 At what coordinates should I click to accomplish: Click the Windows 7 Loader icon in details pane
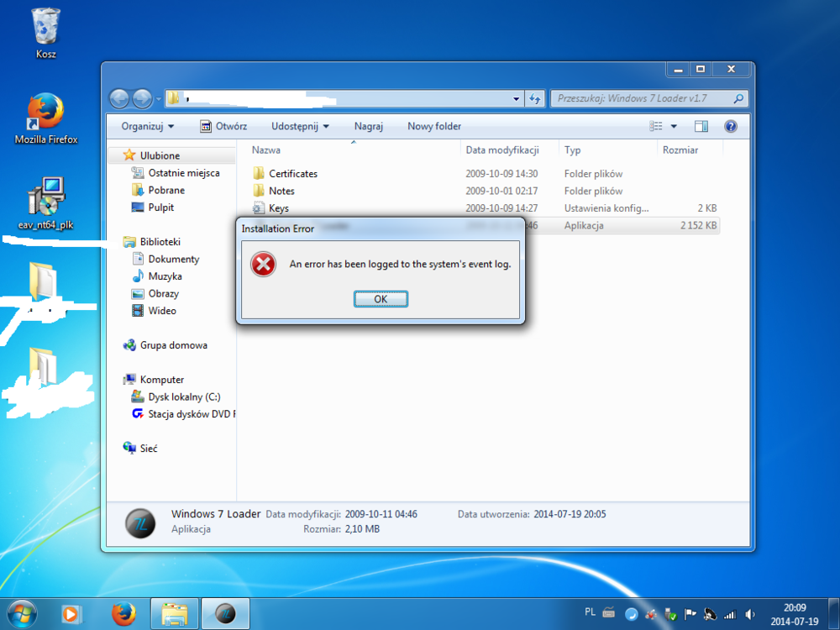tap(140, 522)
